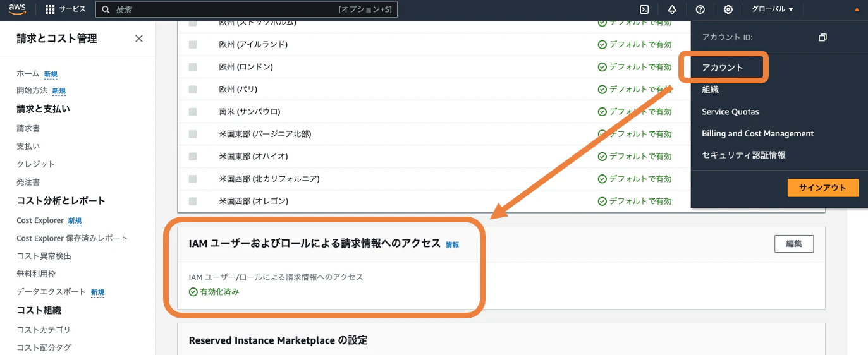
Task: Open Cost Explorer sidebar link
Action: point(40,220)
